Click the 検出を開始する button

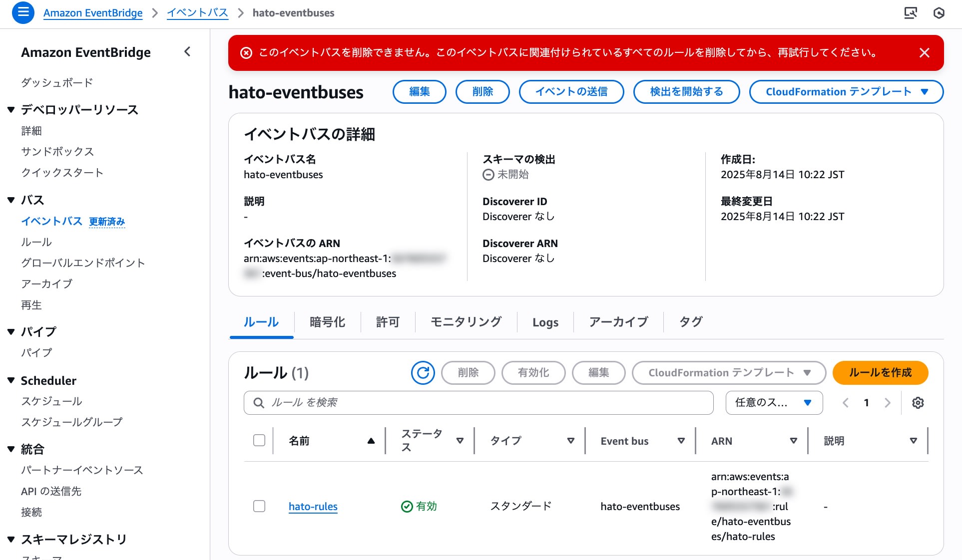click(x=687, y=92)
